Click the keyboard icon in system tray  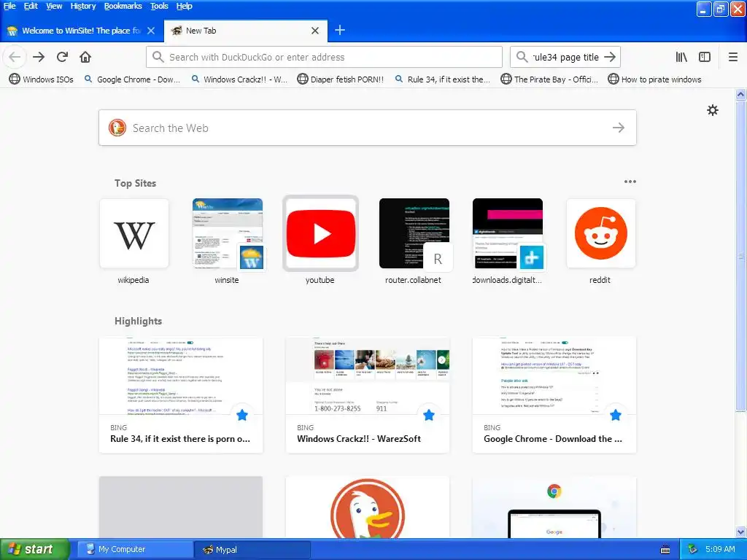click(x=665, y=550)
